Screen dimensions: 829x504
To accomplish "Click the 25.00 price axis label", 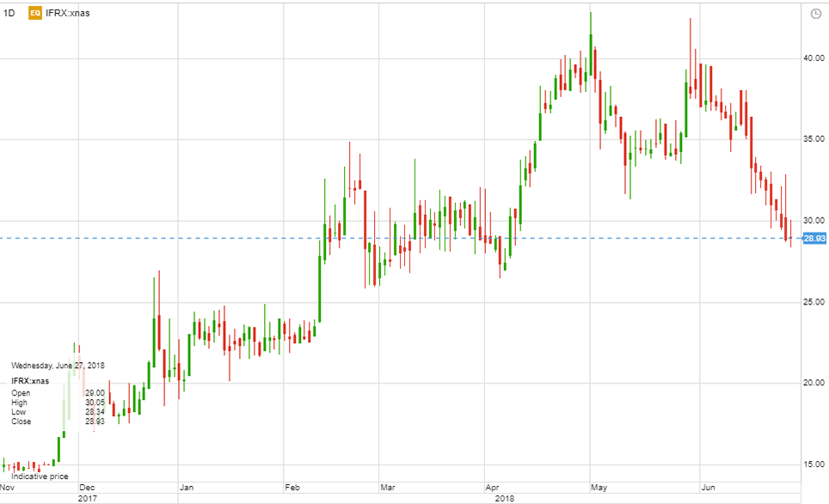I will point(814,302).
